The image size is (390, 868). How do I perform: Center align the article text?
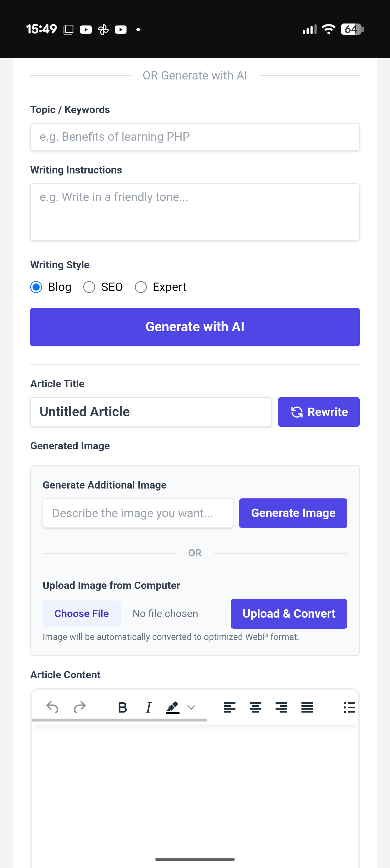coord(256,707)
